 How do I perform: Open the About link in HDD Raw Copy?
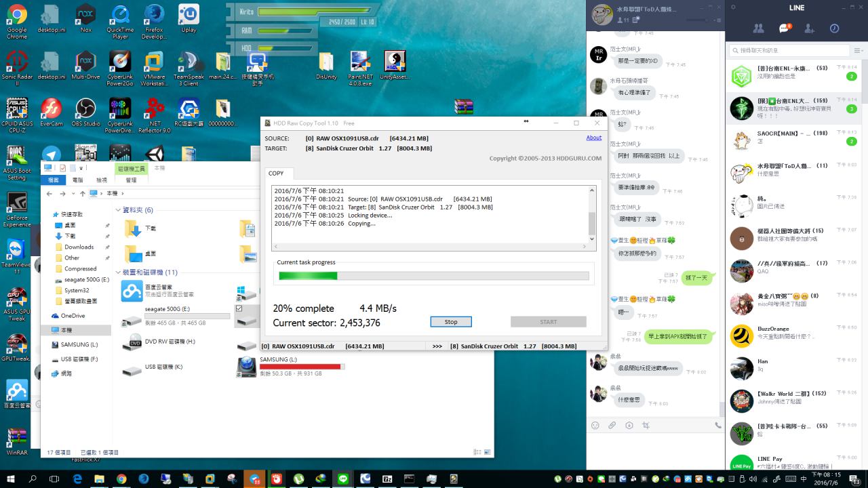[593, 138]
